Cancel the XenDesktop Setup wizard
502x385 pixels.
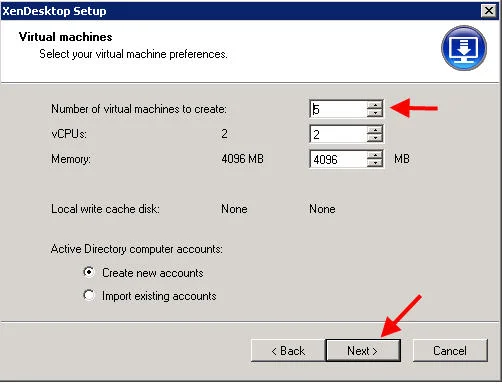(450, 351)
